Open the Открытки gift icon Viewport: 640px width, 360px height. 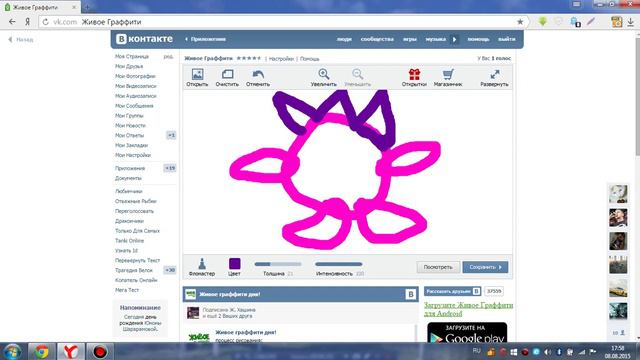point(414,77)
